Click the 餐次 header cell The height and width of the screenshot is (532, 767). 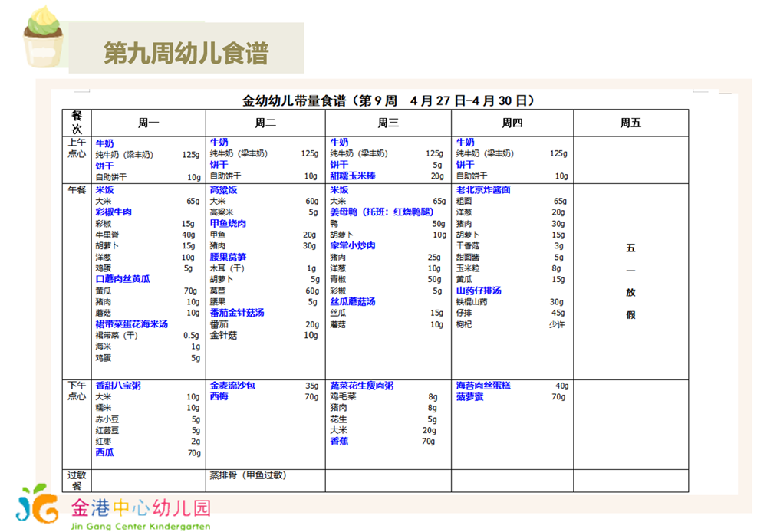pyautogui.click(x=77, y=123)
